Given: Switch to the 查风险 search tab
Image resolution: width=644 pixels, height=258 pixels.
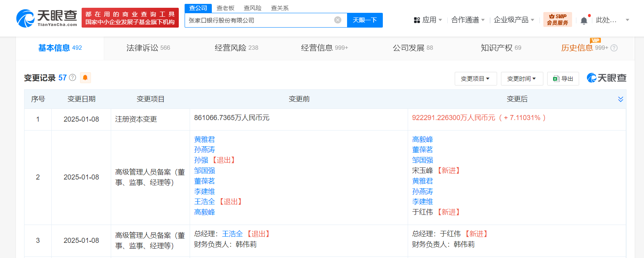Looking at the screenshot, I should pos(253,8).
